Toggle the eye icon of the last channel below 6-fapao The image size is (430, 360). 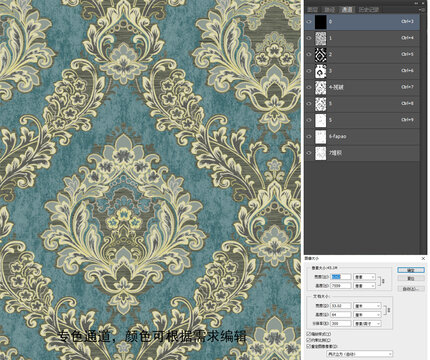[x=309, y=153]
